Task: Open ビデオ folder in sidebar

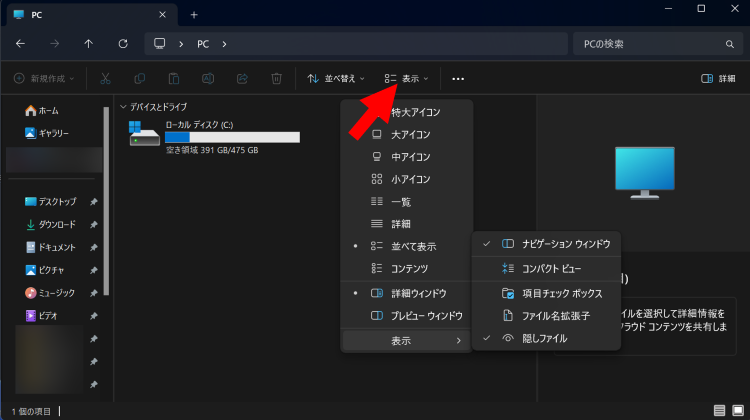Action: pos(41,316)
